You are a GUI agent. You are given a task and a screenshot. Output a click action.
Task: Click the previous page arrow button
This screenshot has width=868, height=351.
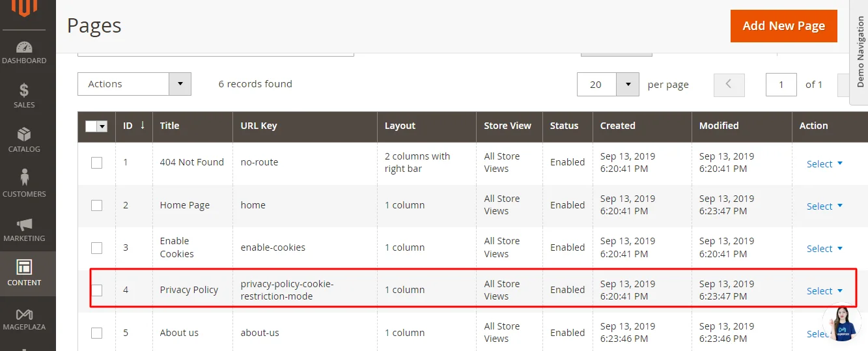[x=729, y=85]
